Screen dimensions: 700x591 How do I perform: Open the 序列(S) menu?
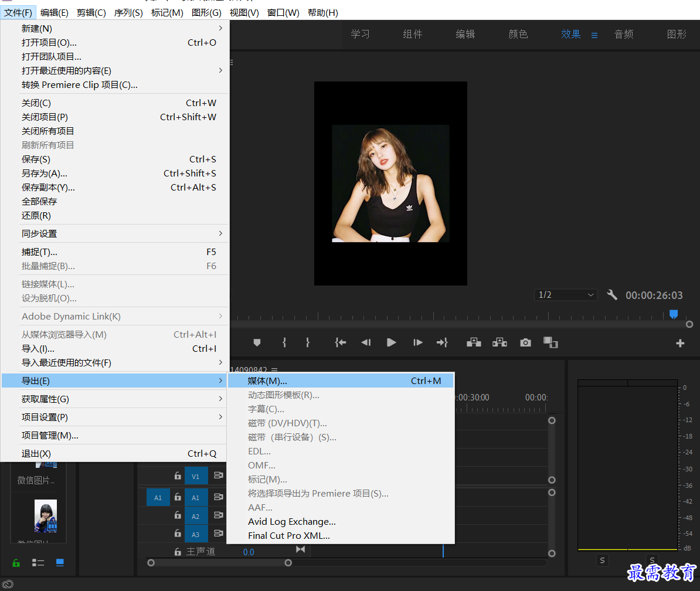tap(128, 12)
